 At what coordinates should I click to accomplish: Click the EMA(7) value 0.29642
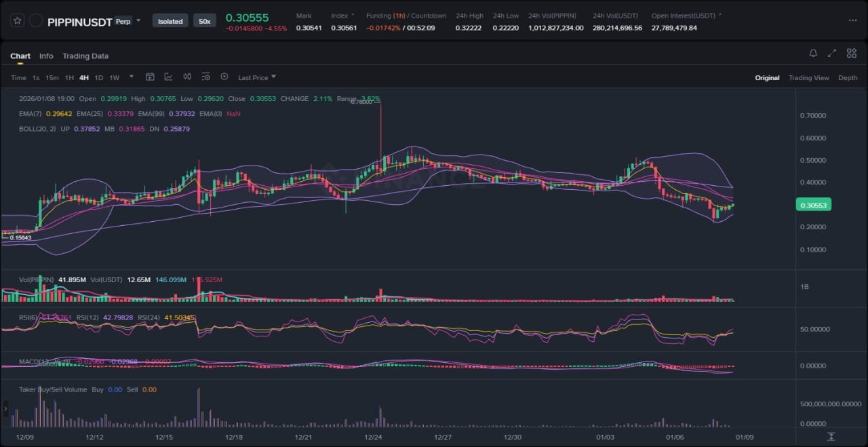pos(59,114)
